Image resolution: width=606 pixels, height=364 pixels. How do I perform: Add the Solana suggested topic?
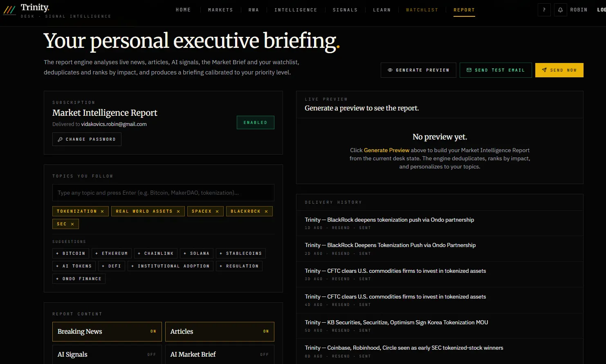tap(197, 254)
